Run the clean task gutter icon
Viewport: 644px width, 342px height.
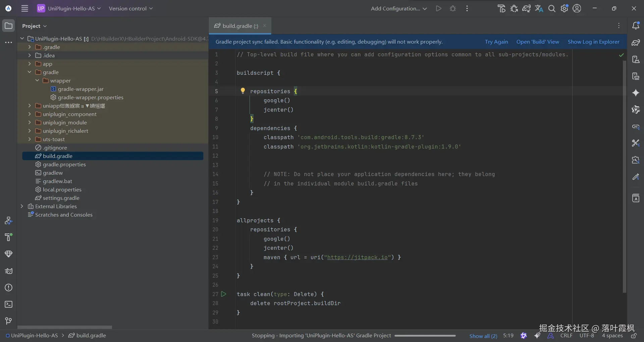(x=224, y=294)
